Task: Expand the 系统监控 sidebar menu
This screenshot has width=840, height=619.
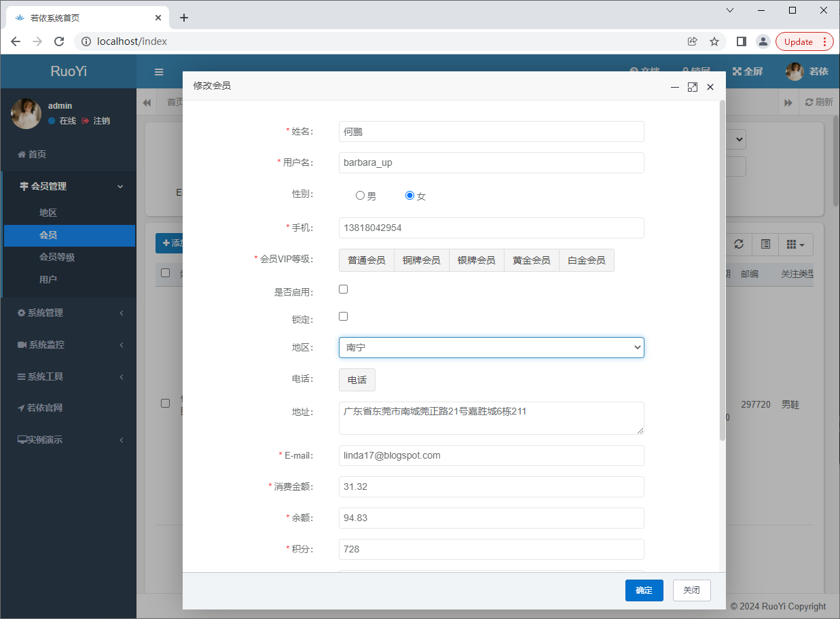Action: 68,344
